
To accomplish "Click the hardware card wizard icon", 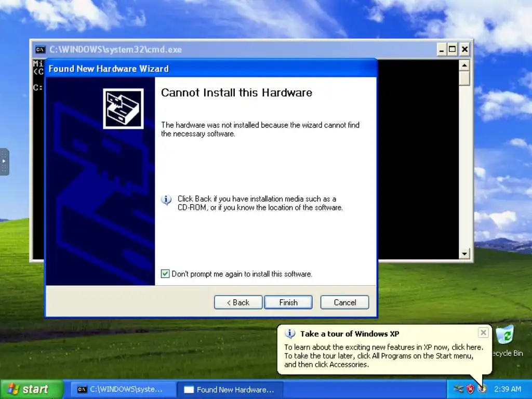I will [123, 109].
